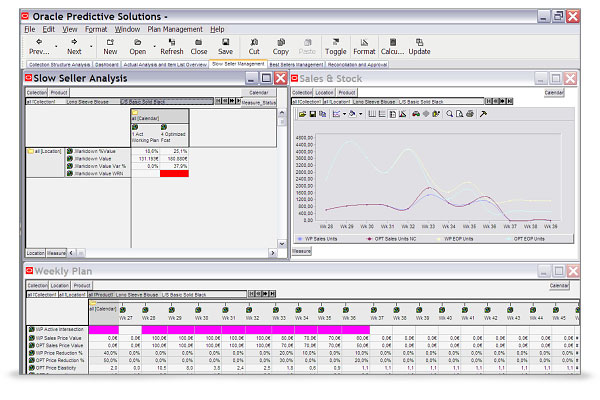Click the Measure button below the Sales & Stock chart
Image resolution: width=600 pixels, height=400 pixels.
click(x=302, y=251)
